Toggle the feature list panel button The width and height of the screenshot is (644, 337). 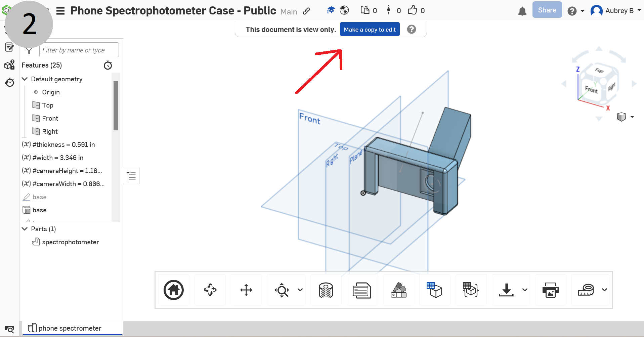coord(131,175)
